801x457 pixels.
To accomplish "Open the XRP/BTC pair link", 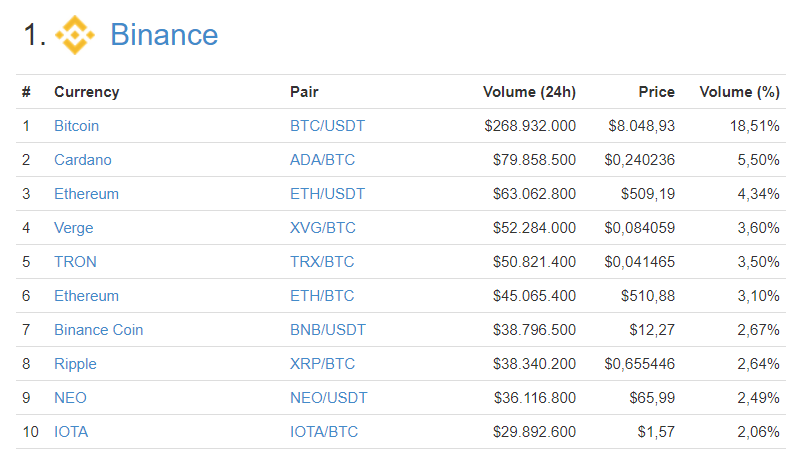I will (322, 364).
